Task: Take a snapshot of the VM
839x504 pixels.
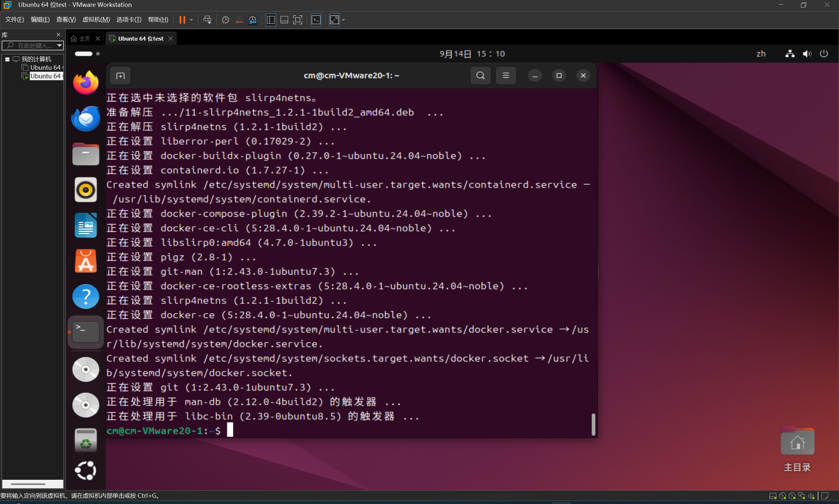Action: (x=225, y=20)
